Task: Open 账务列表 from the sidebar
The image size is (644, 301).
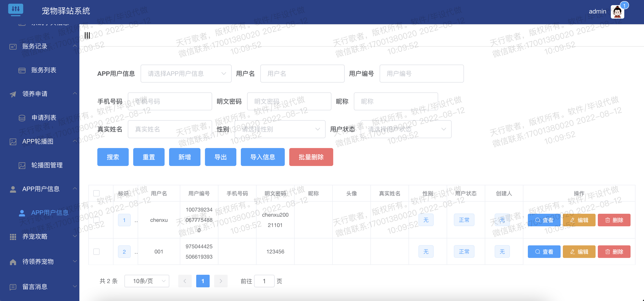Action: pos(44,70)
